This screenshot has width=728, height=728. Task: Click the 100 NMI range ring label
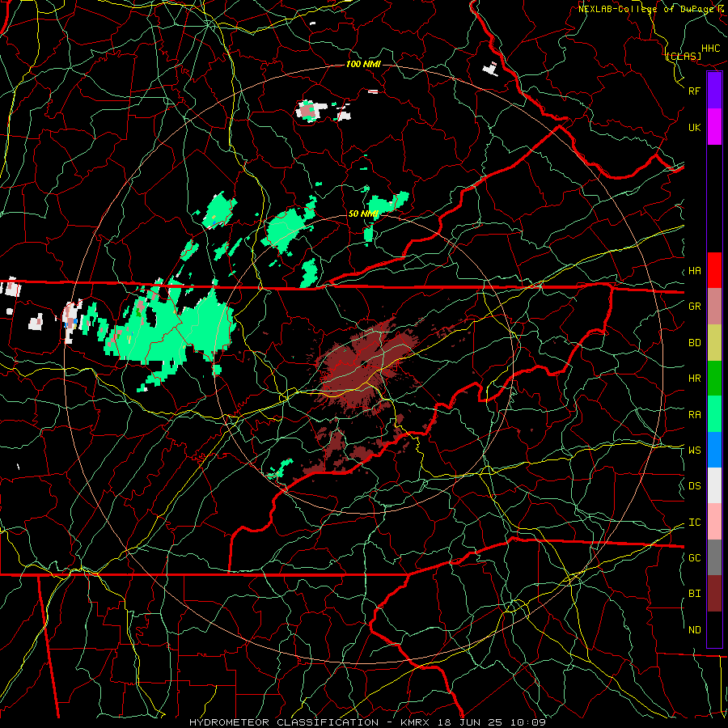click(363, 64)
